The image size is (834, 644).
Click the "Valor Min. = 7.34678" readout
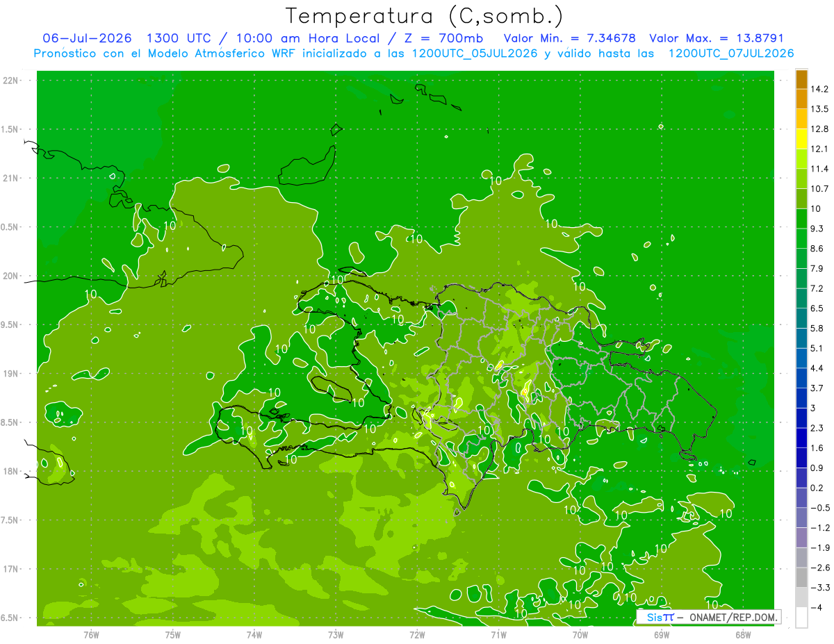[569, 38]
